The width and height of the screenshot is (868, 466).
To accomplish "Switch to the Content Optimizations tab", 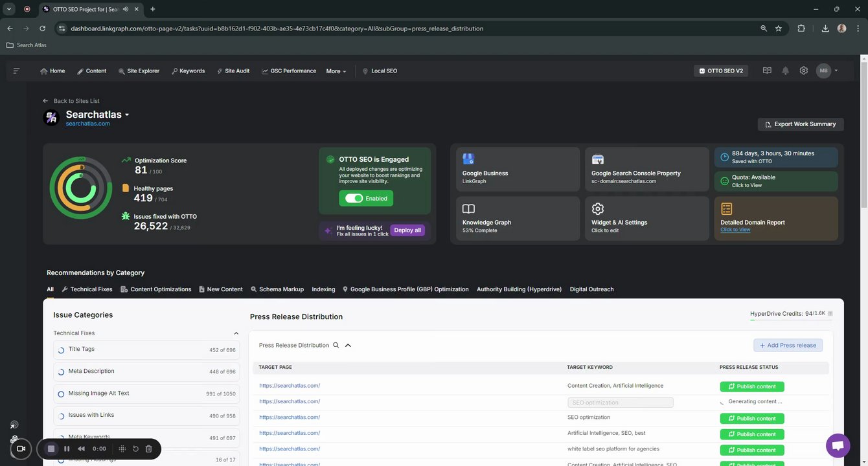I will tap(156, 289).
